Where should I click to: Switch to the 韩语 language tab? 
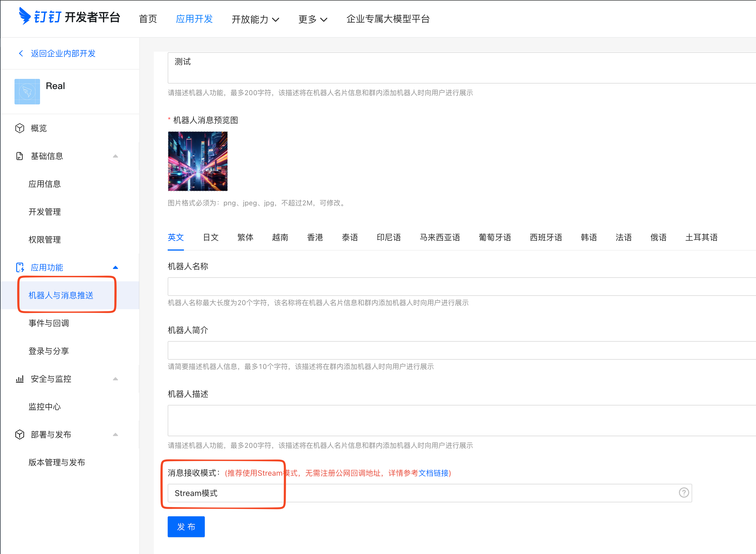[x=589, y=238]
